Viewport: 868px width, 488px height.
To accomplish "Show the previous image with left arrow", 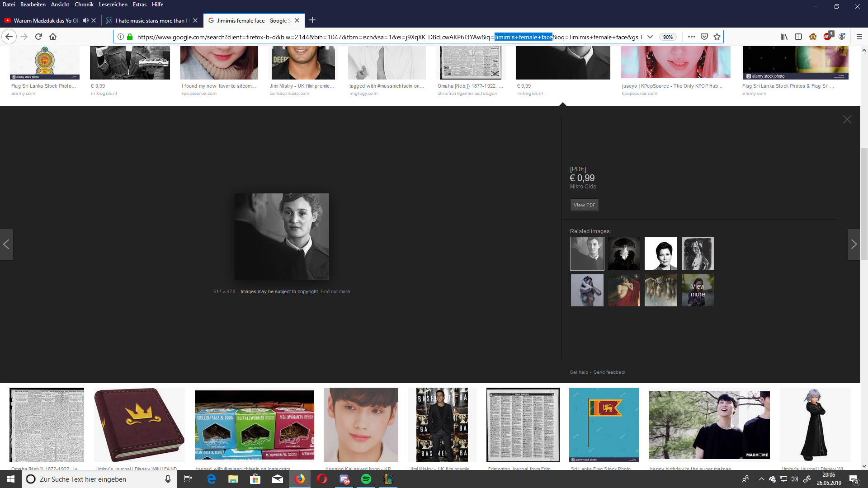I will [x=6, y=244].
